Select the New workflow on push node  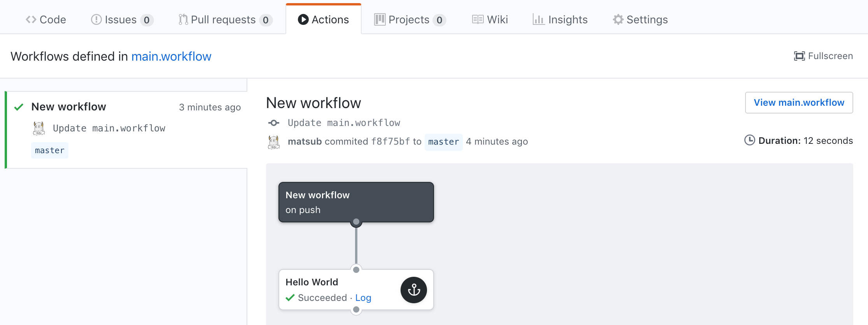pyautogui.click(x=356, y=202)
